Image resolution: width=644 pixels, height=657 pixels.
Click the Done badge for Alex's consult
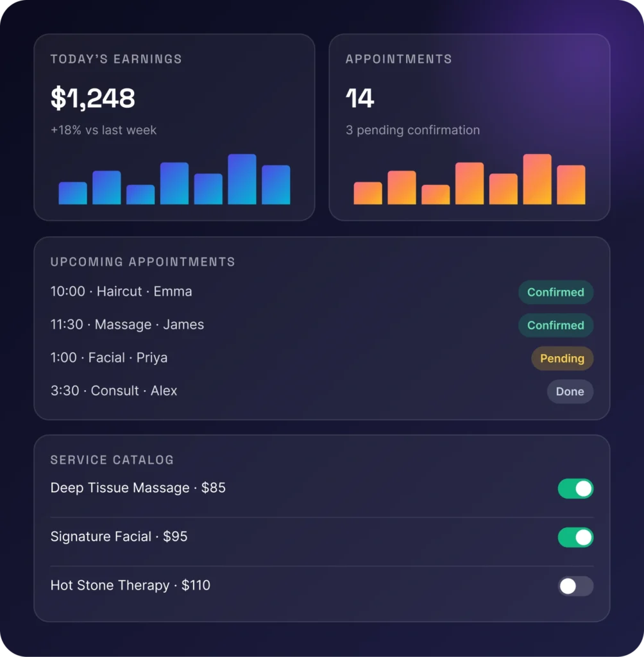(570, 391)
